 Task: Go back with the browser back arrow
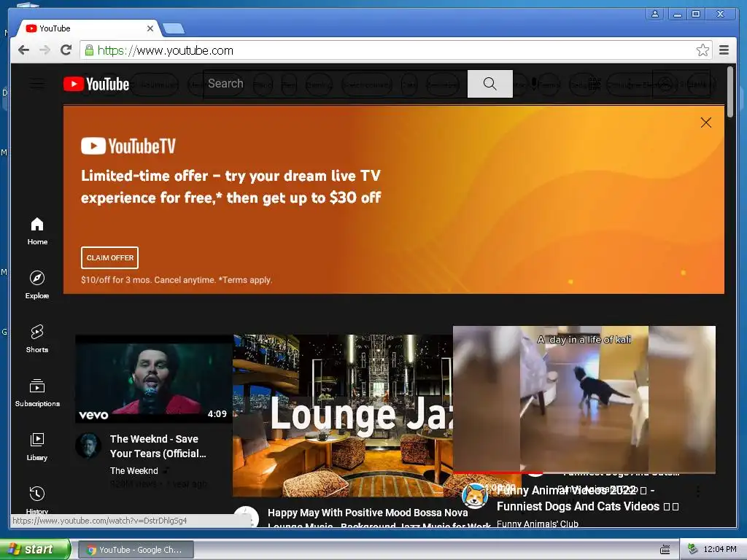pyautogui.click(x=23, y=50)
